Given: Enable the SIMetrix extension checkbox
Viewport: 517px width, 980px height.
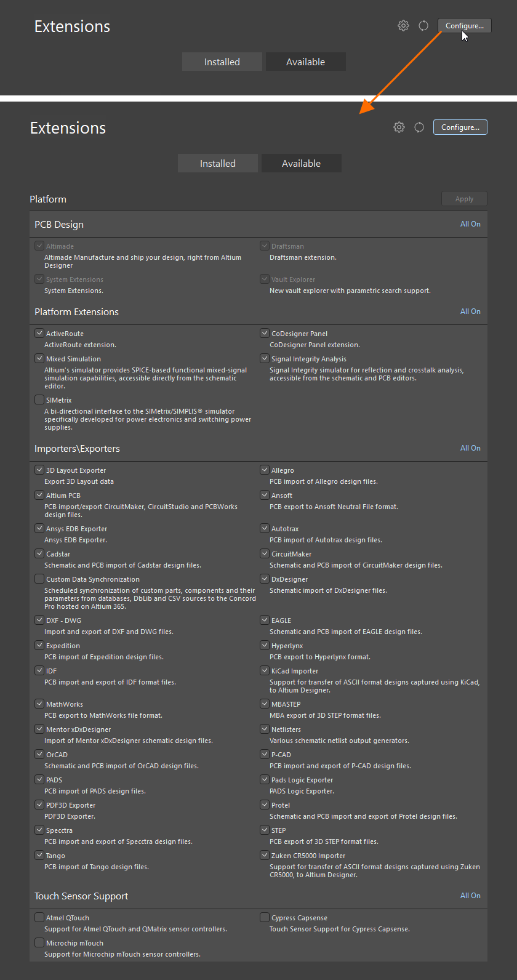Looking at the screenshot, I should (x=39, y=400).
